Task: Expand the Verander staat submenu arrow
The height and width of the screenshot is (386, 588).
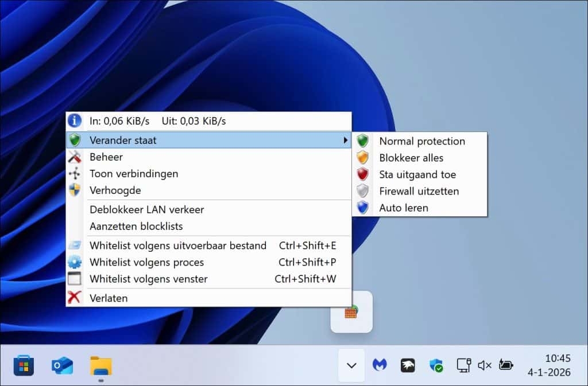Action: [345, 140]
